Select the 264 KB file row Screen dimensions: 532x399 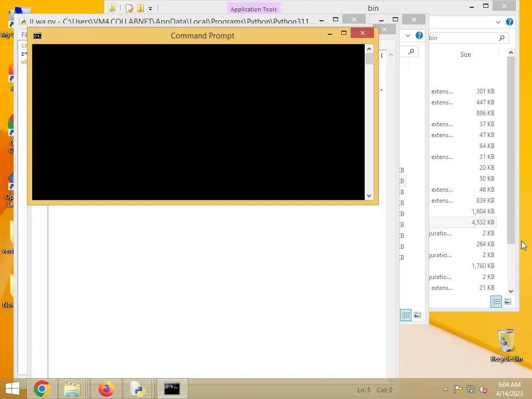point(462,244)
